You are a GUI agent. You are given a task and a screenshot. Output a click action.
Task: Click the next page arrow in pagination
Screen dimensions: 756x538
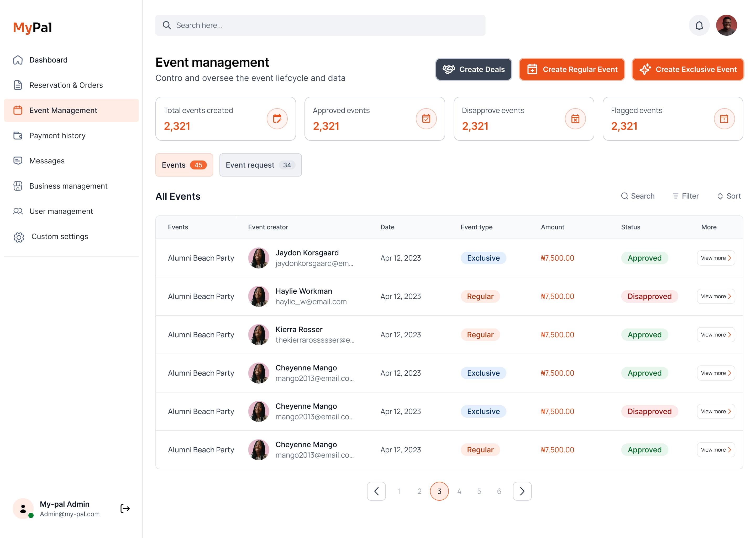click(522, 491)
